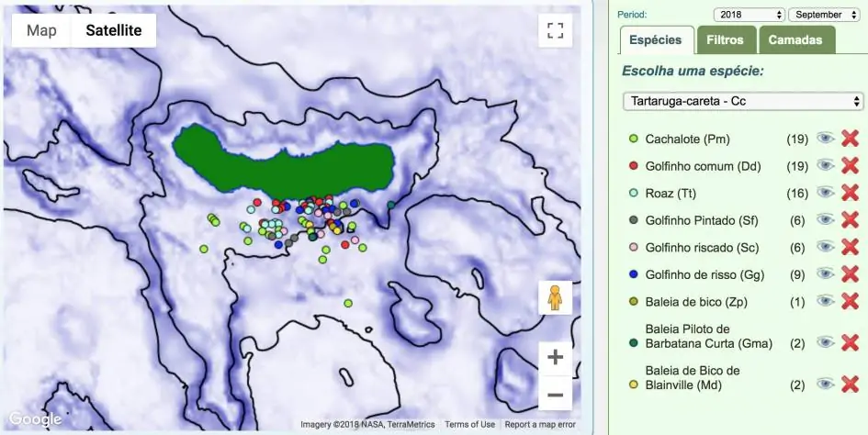Image resolution: width=868 pixels, height=435 pixels.
Task: Click the Report a map error link
Action: click(x=540, y=424)
